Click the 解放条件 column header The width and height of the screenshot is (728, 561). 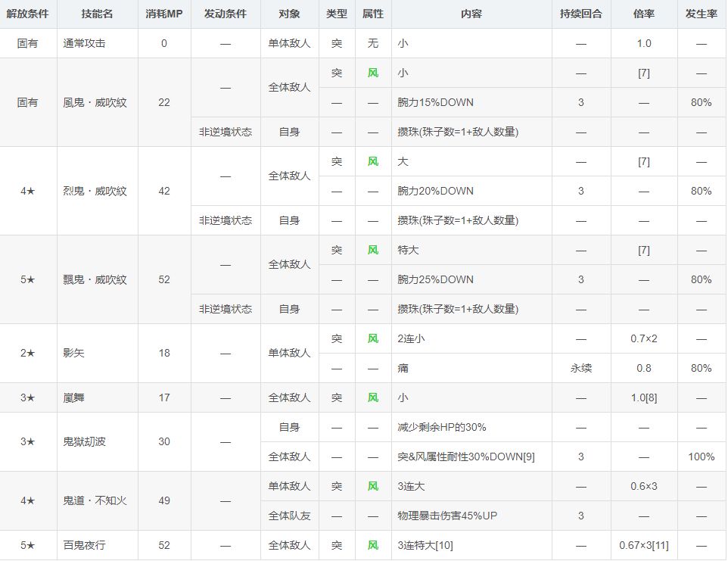[27, 14]
